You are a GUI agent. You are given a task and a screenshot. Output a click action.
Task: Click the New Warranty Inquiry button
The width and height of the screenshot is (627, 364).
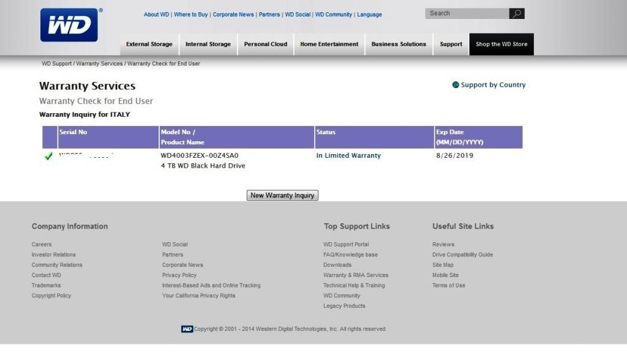coord(282,195)
